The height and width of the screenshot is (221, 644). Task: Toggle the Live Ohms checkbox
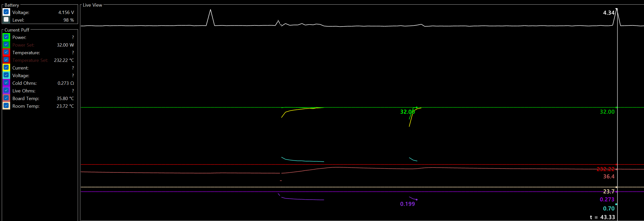coord(6,90)
